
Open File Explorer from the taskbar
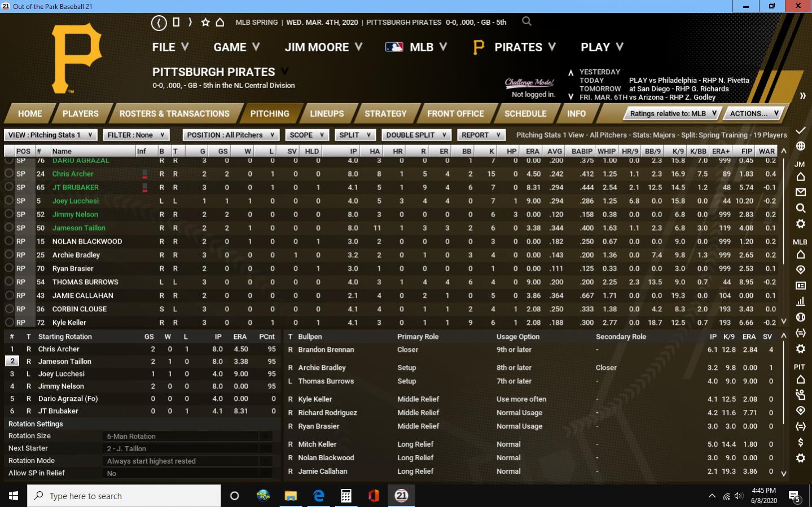click(x=291, y=496)
